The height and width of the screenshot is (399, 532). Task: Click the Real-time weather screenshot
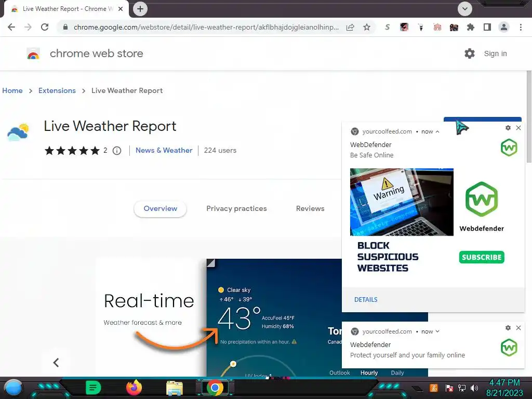pos(219,317)
